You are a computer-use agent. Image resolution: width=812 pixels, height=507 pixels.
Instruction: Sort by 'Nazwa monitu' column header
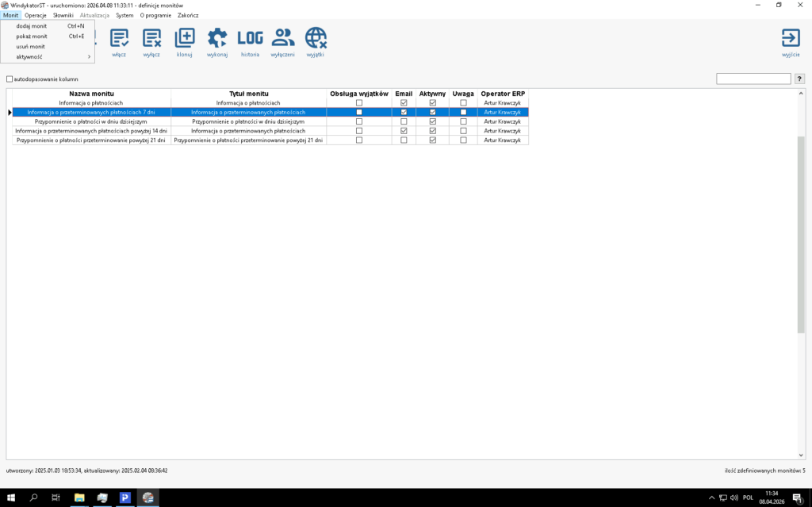point(91,94)
